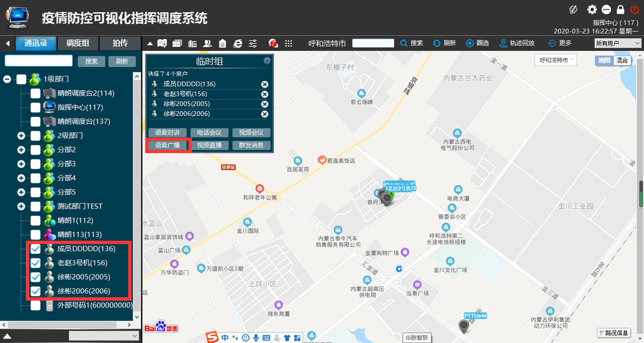The height and width of the screenshot is (343, 644).
Task: Expand the 分部5 node
Action: [x=21, y=192]
